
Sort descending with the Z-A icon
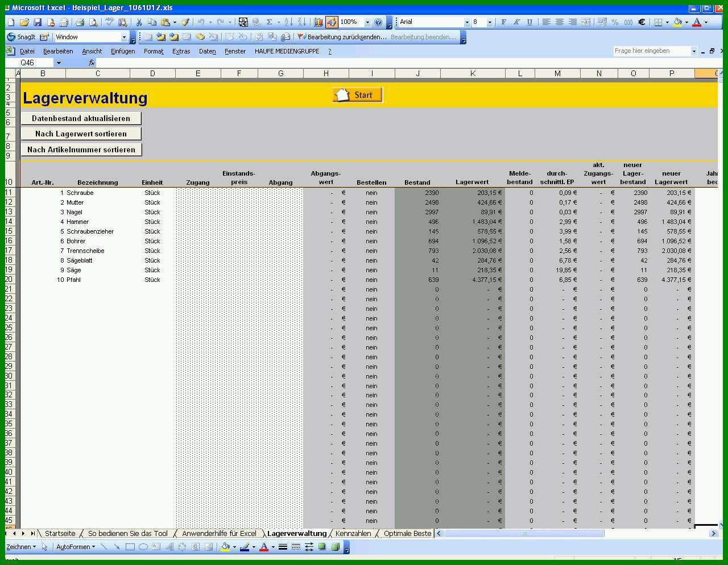301,22
